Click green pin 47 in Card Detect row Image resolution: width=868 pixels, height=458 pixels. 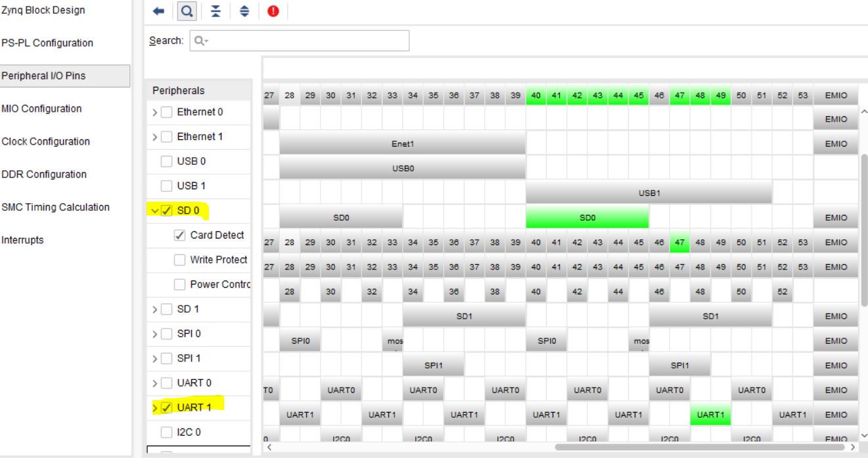tap(679, 241)
